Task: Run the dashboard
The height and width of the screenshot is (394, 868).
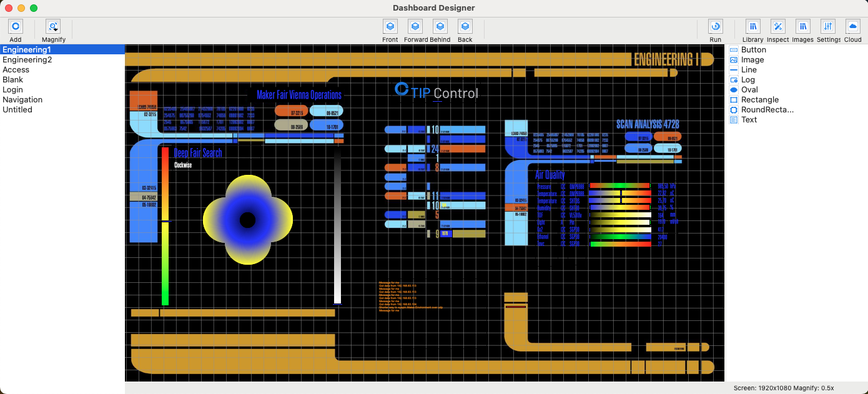Action: (716, 27)
